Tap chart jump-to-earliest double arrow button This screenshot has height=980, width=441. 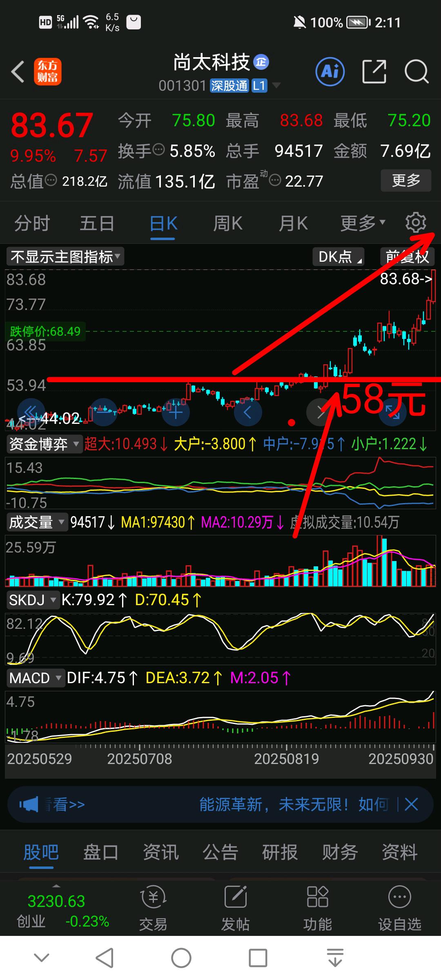31,412
